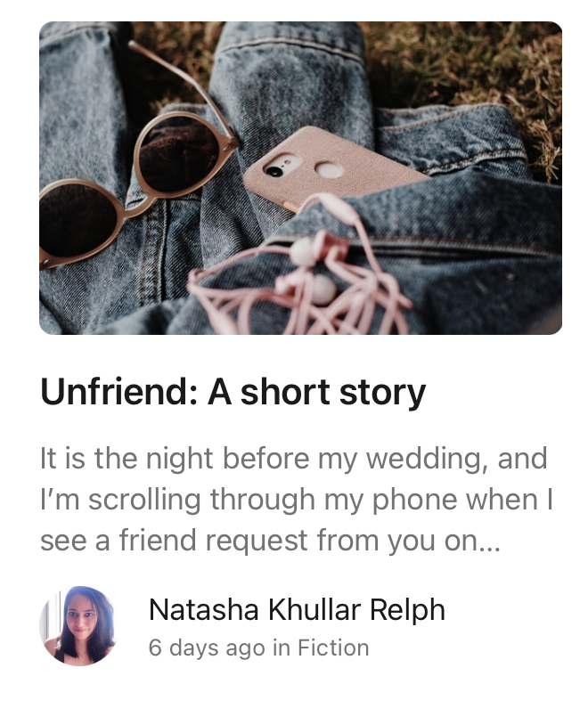
Task: Click the first name Natasha in the byline
Action: (x=203, y=609)
